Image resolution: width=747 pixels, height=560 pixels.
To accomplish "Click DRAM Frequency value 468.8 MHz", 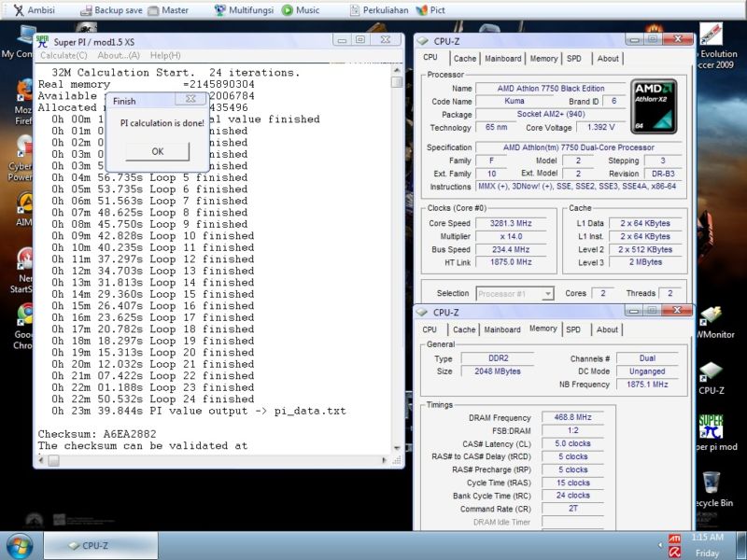I will pyautogui.click(x=572, y=417).
